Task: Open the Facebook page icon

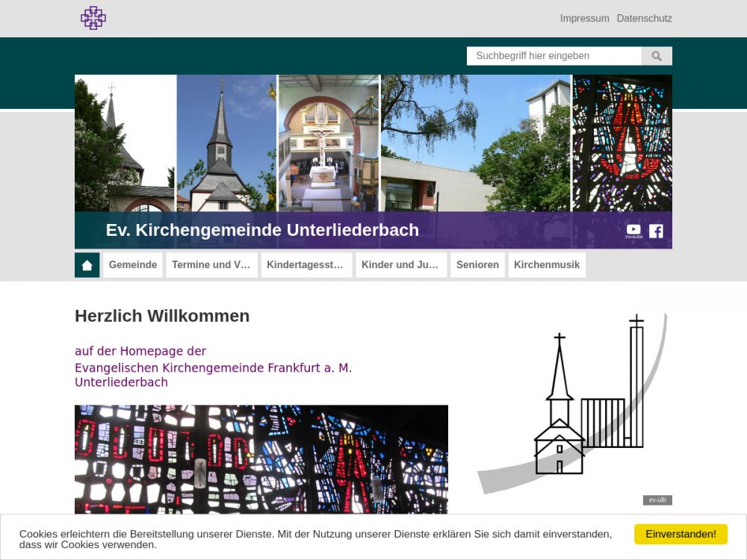Action: (x=656, y=231)
